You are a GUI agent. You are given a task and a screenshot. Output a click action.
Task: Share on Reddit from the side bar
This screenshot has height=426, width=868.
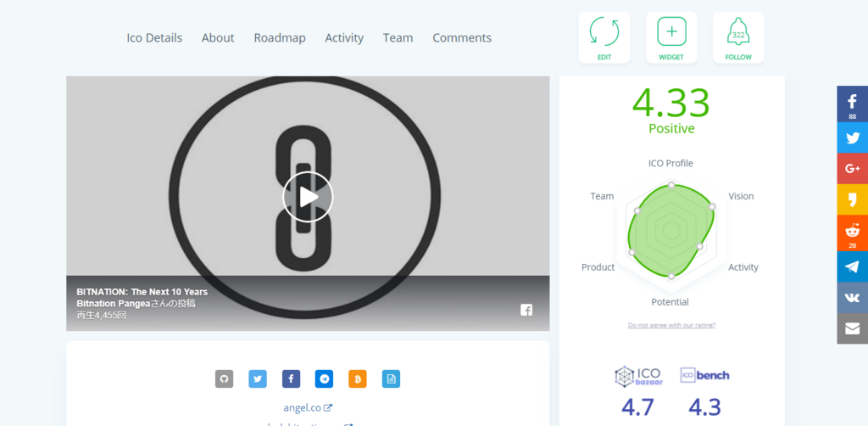[853, 233]
